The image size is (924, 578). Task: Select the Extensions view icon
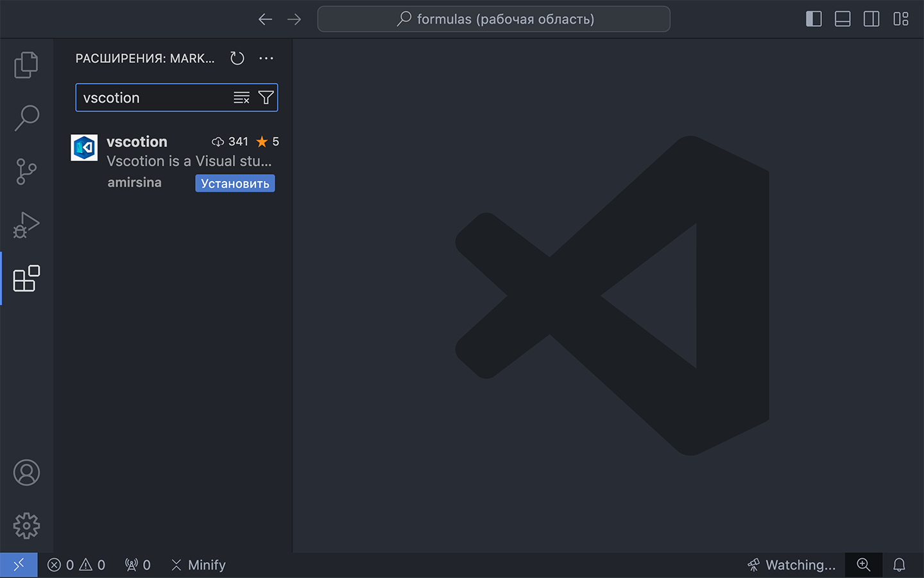(x=26, y=279)
